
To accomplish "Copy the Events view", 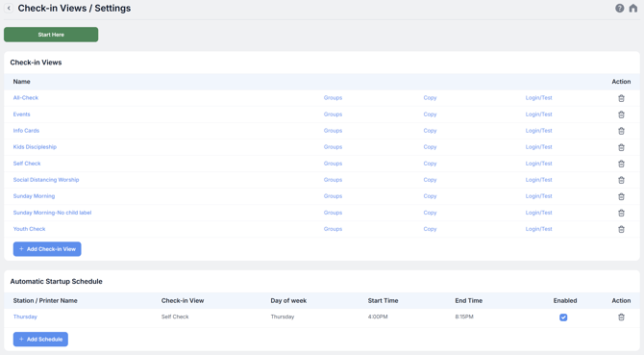I will [x=430, y=114].
